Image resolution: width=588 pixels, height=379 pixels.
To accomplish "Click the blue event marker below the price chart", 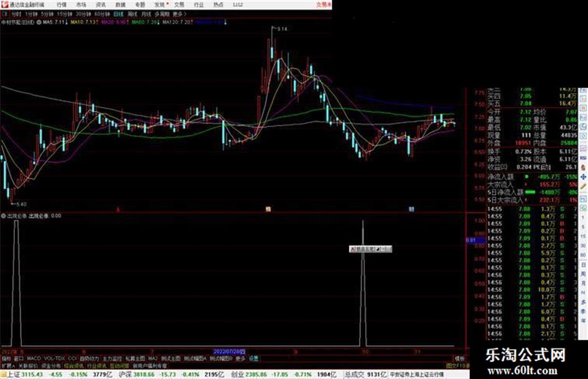I will click(x=411, y=209).
